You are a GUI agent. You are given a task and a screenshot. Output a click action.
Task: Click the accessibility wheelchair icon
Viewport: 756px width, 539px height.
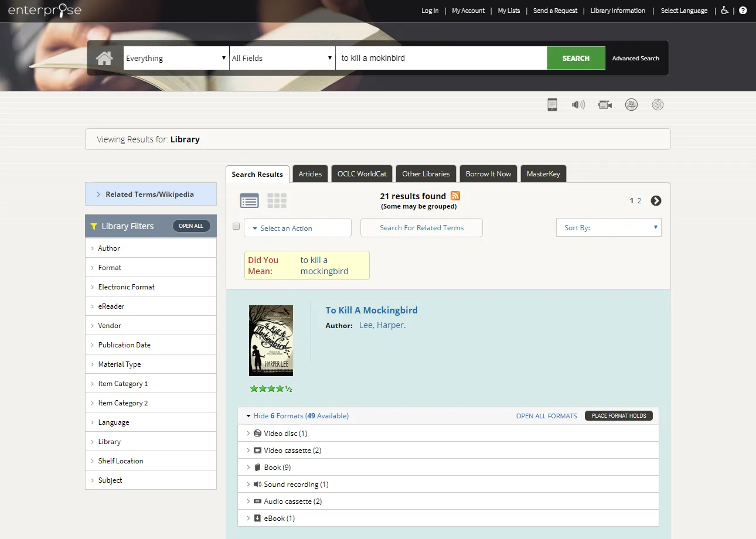pyautogui.click(x=725, y=10)
